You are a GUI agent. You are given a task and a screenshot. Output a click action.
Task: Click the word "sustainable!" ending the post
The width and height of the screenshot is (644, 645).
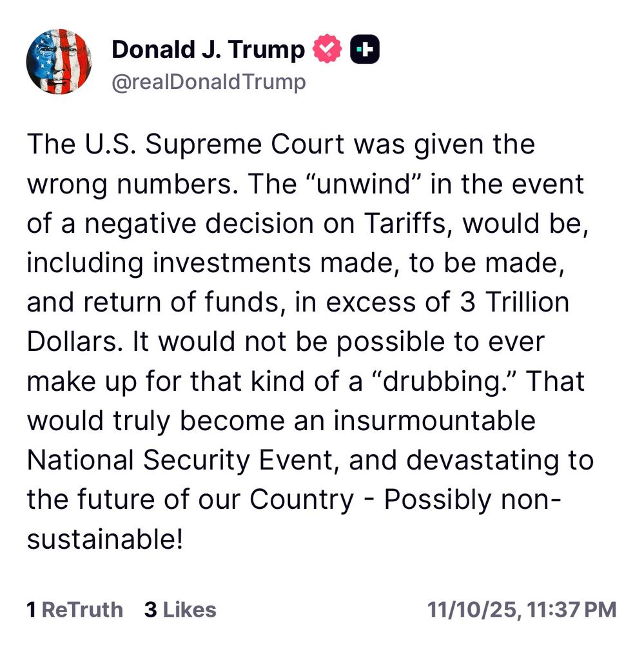105,539
